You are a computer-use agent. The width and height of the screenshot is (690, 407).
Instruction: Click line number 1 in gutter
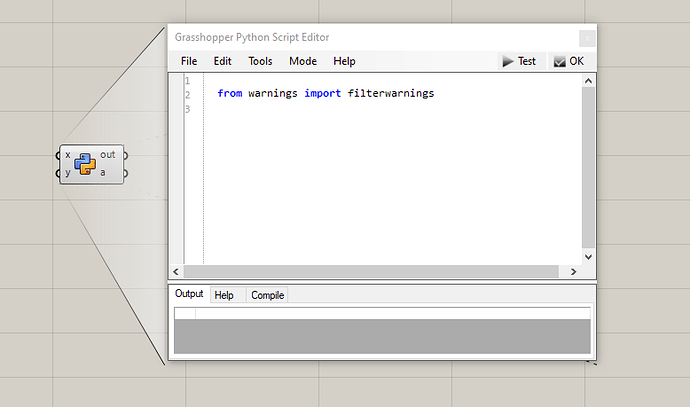click(187, 81)
